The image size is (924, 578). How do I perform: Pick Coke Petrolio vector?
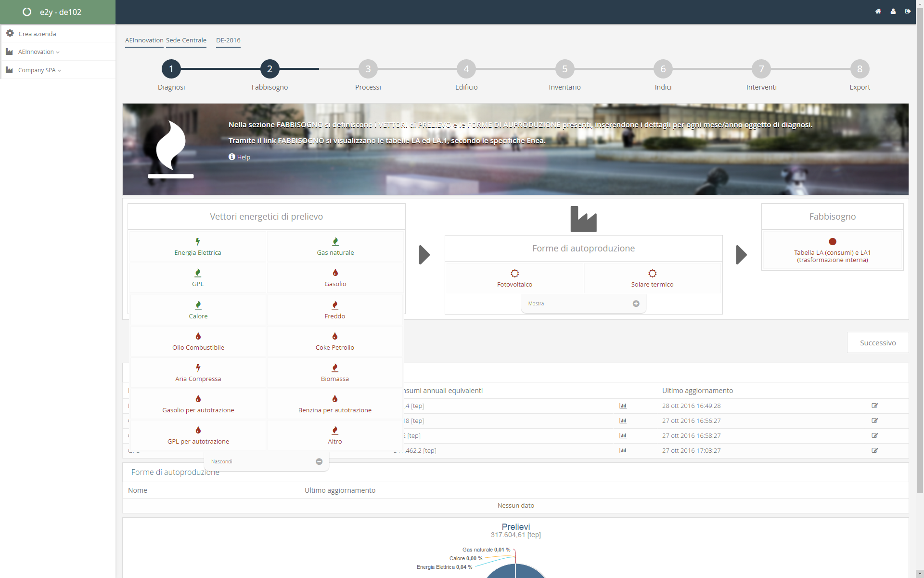(x=335, y=342)
